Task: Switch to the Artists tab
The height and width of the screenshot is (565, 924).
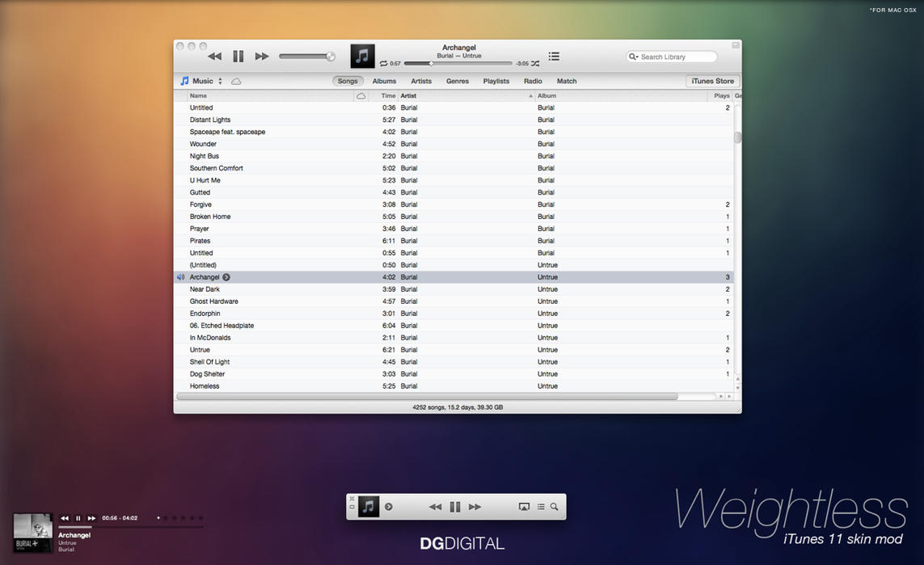Action: (x=421, y=82)
